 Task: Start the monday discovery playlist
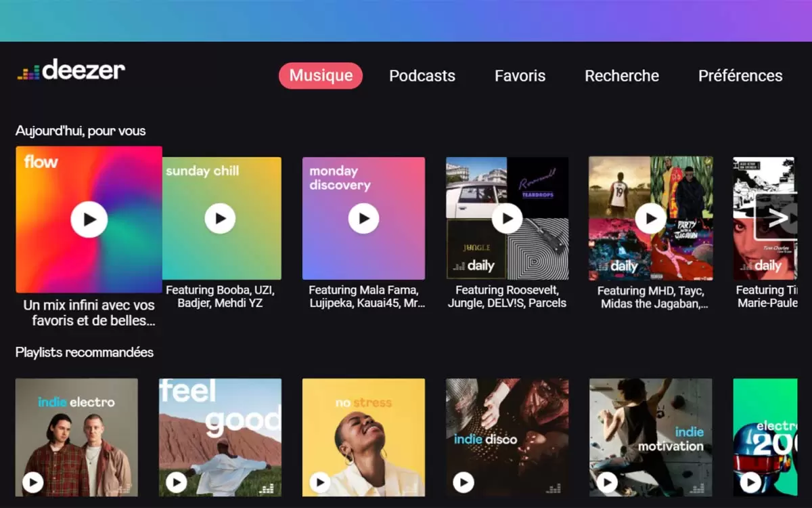[x=363, y=218]
